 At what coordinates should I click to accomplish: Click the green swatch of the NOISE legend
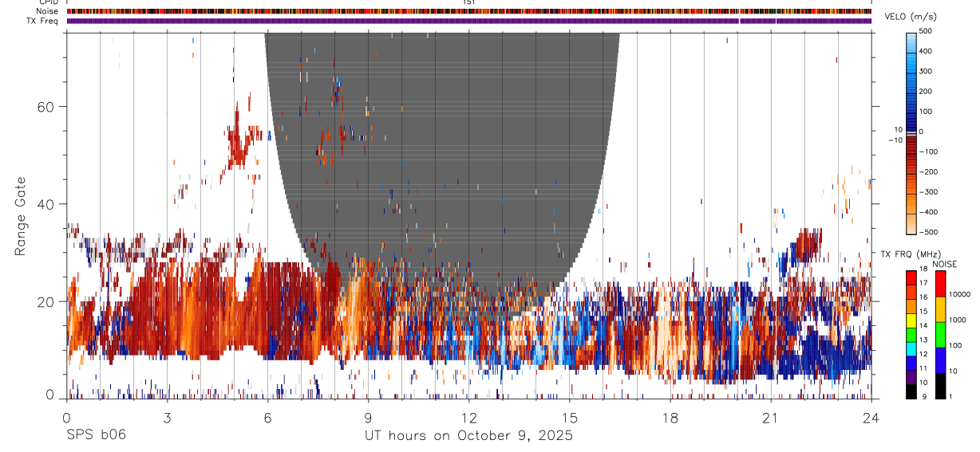point(939,335)
